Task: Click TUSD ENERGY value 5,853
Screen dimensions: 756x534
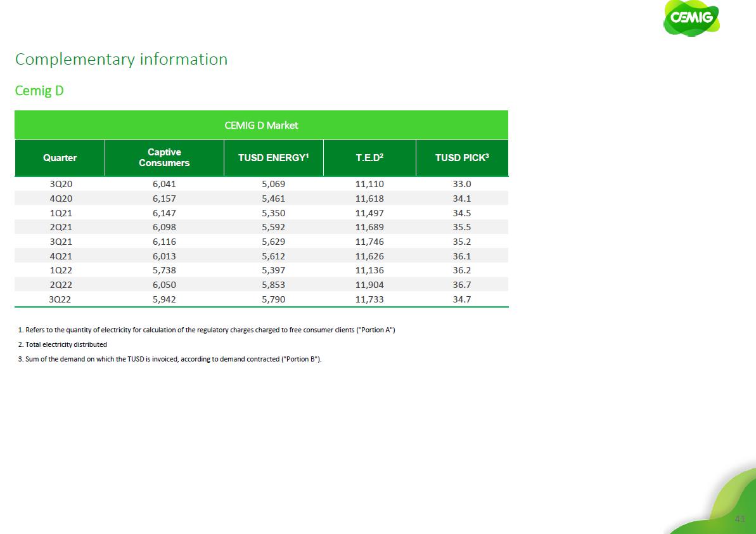Action: tap(273, 285)
